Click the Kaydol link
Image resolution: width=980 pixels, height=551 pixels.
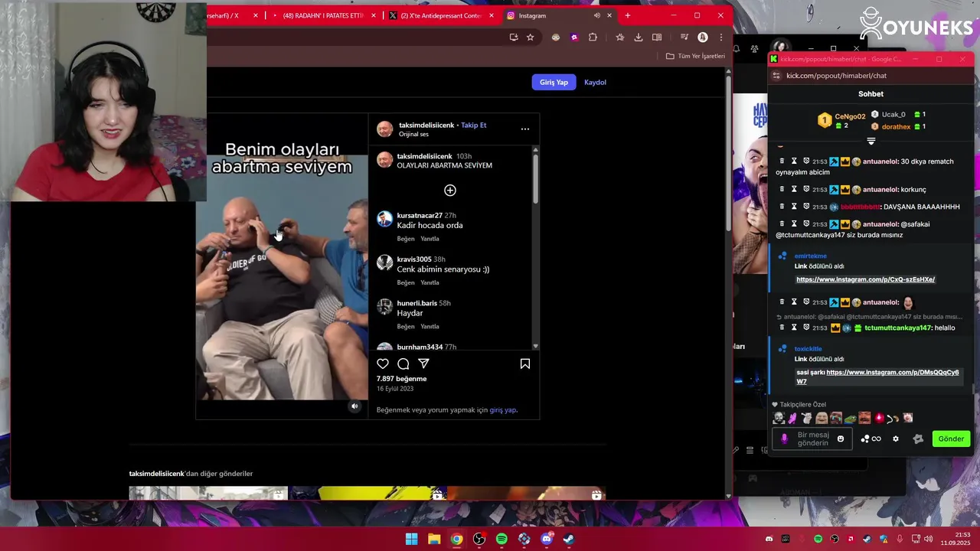[x=595, y=83]
